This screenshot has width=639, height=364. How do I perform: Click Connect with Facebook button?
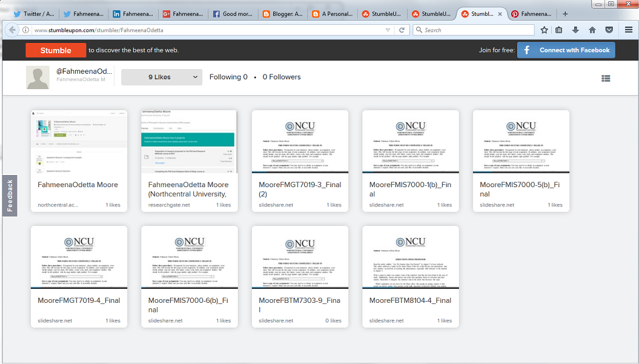pyautogui.click(x=566, y=50)
